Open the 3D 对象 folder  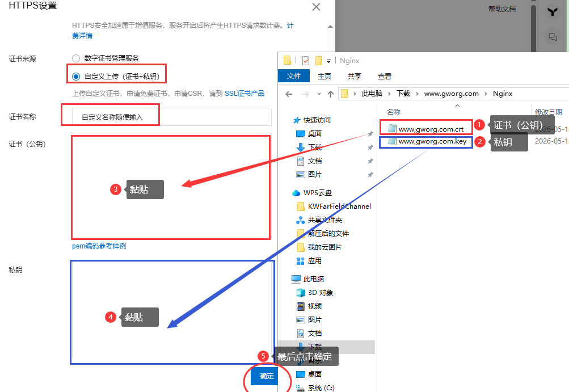click(x=320, y=293)
